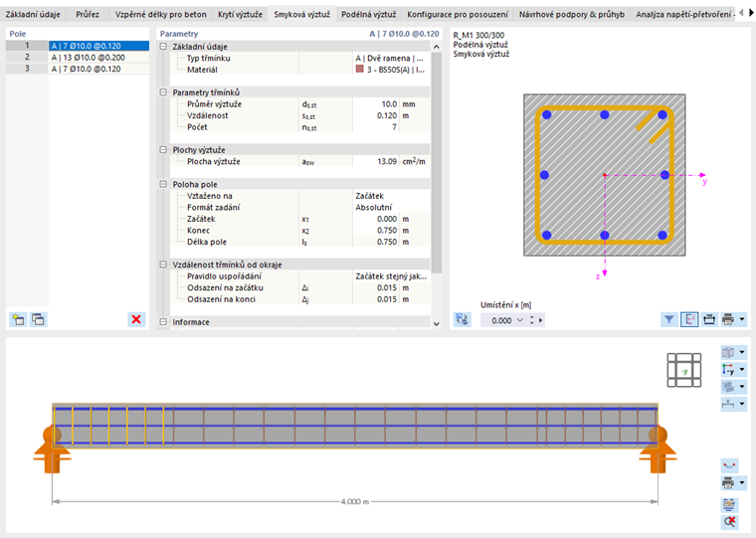This screenshot has height=538, width=756.
Task: Edit stirrup diameter value 10.0
Action: (x=376, y=104)
